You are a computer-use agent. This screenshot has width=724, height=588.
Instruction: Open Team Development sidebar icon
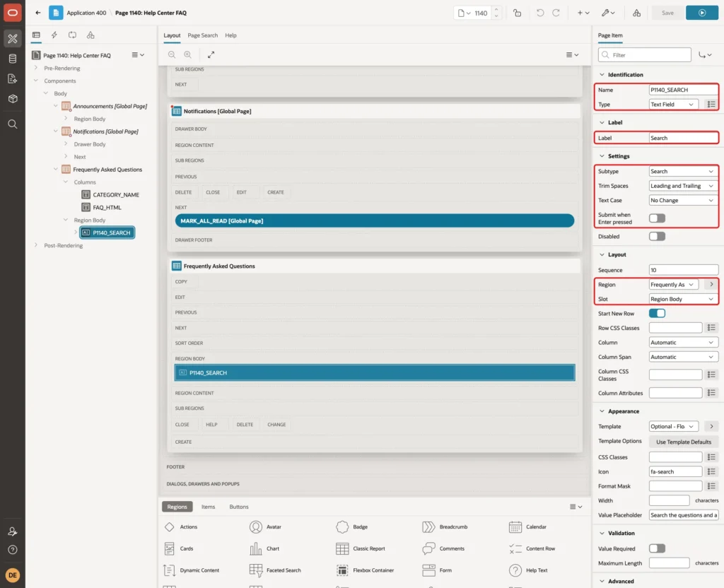click(x=13, y=79)
